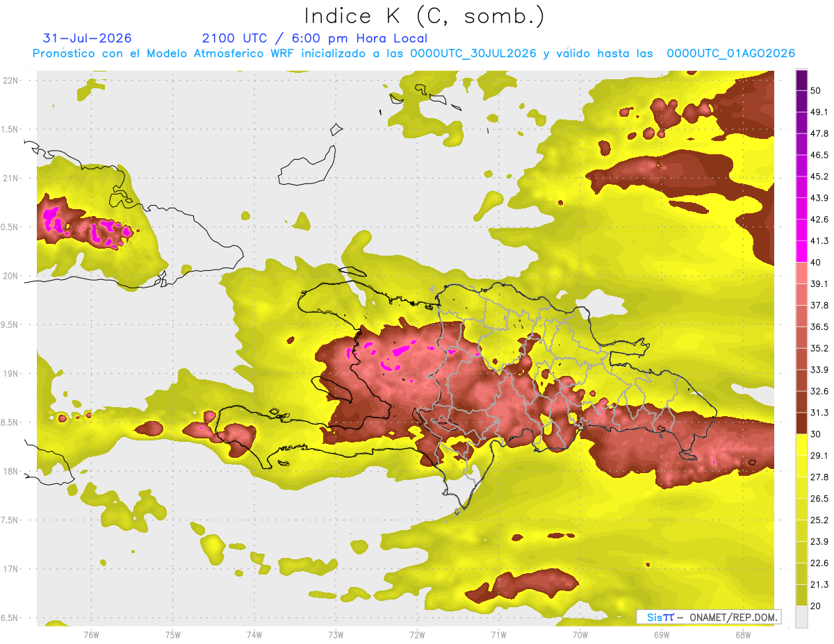Click the legend value "31.3"

coord(819,413)
